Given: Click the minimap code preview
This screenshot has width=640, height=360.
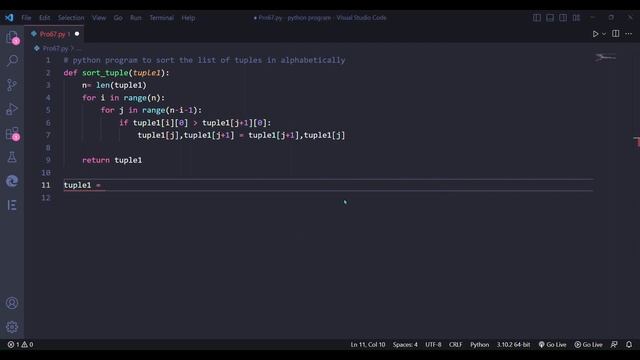Looking at the screenshot, I should 605,58.
